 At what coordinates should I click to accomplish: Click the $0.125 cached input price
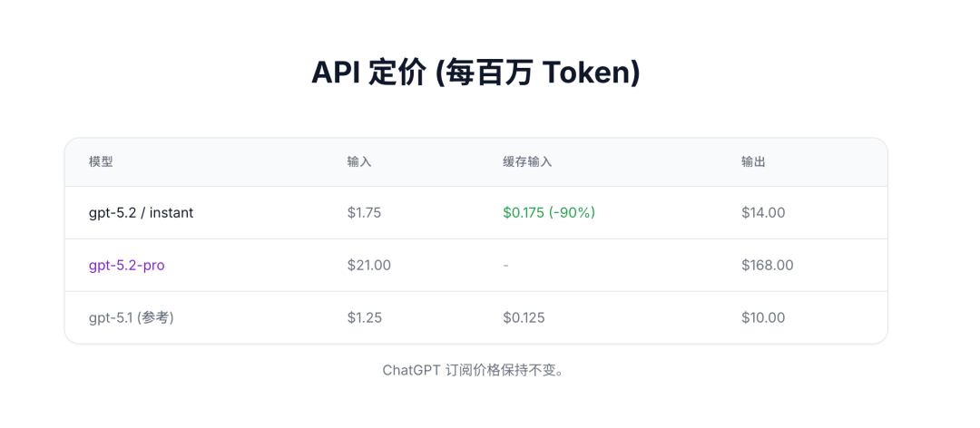[x=524, y=318]
